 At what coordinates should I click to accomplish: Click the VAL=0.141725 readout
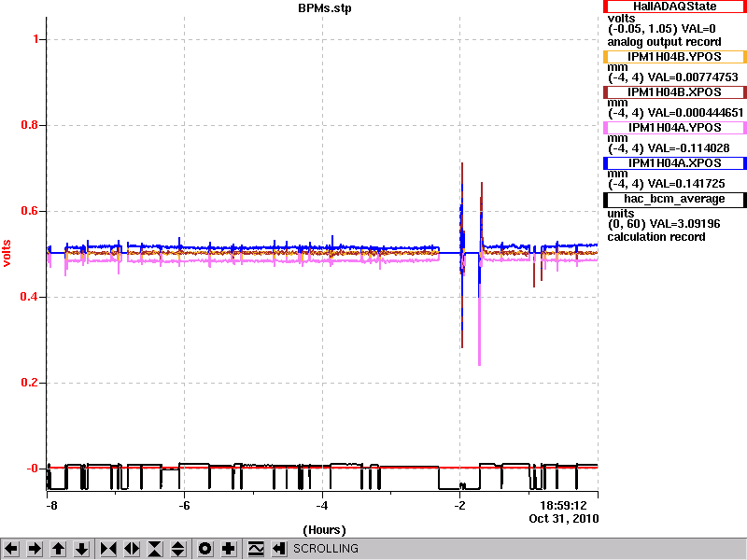(x=686, y=184)
